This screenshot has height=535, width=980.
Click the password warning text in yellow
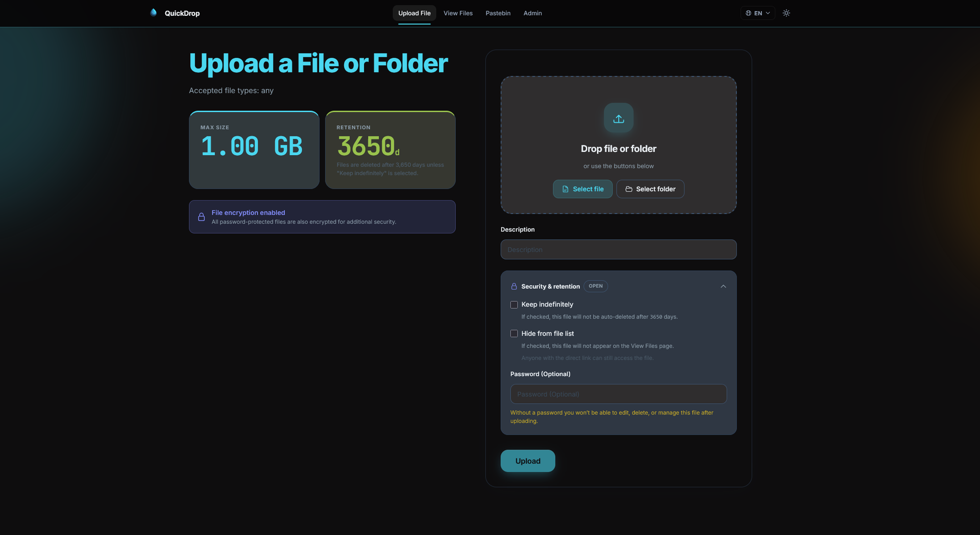point(612,417)
